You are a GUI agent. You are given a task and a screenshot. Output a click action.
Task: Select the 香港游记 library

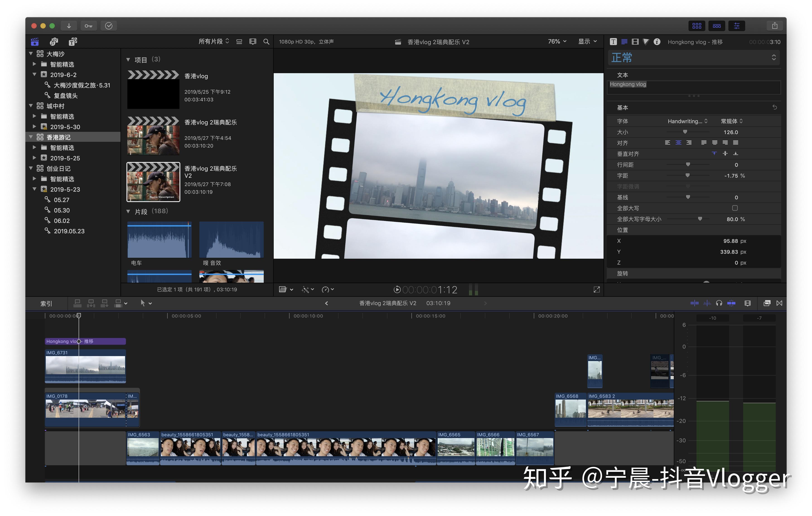[x=73, y=137]
